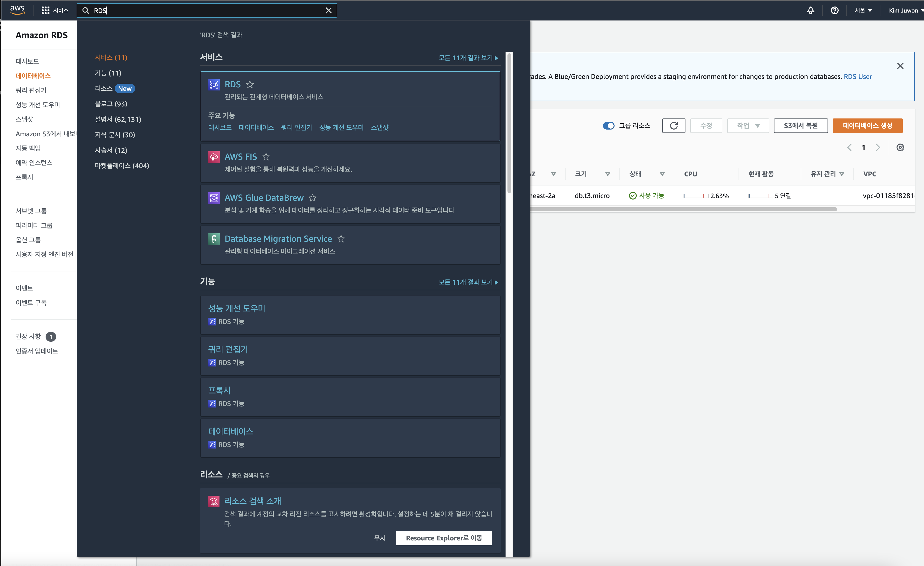Screen dimensions: 924x566
Task: Click search results vertical scrollbar
Action: pos(509,124)
